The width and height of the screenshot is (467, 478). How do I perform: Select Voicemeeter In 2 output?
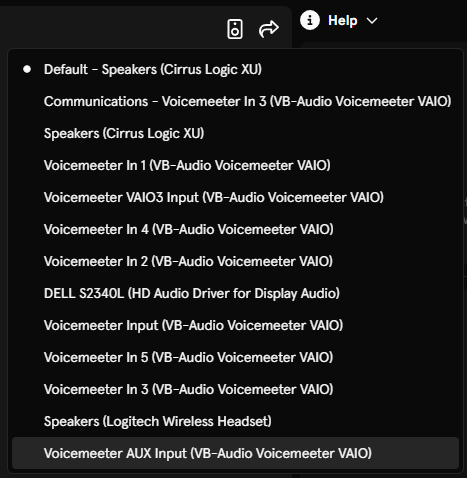[x=235, y=261]
